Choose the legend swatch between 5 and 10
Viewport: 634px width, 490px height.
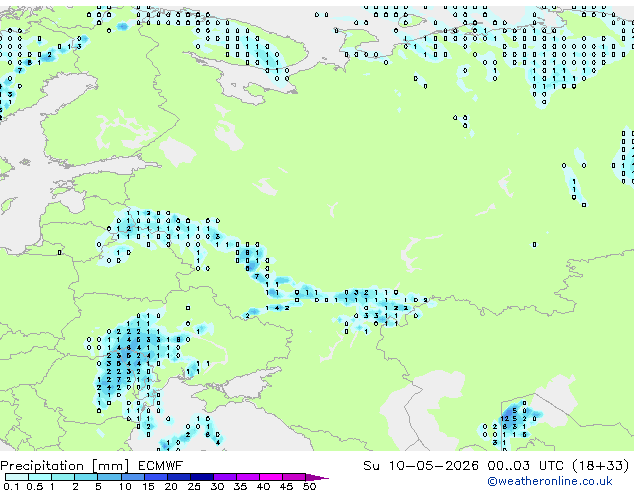(109, 477)
